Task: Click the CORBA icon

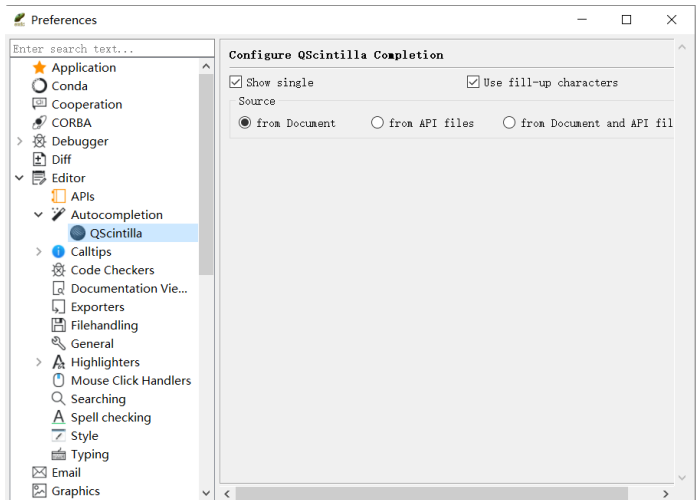Action: coord(39,123)
